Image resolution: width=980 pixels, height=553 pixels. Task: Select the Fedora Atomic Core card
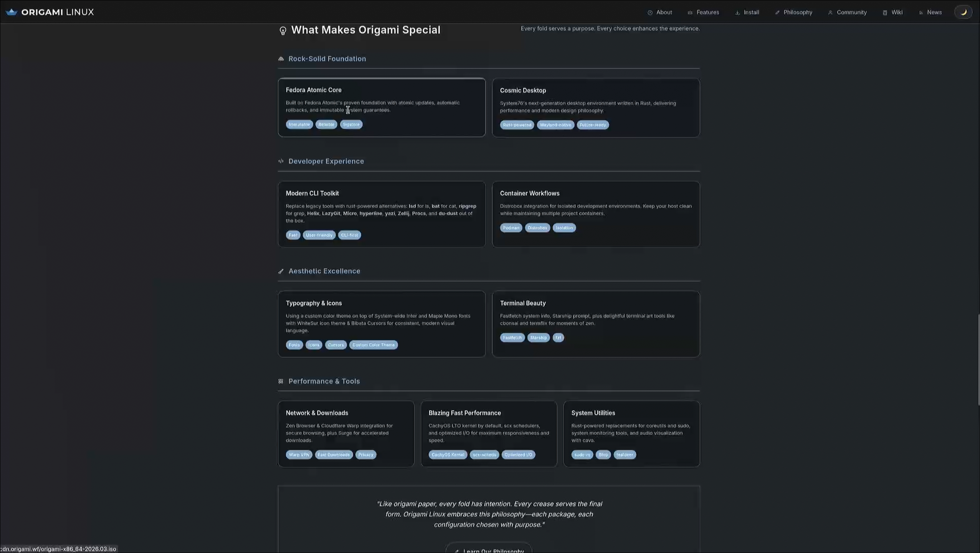coord(382,108)
